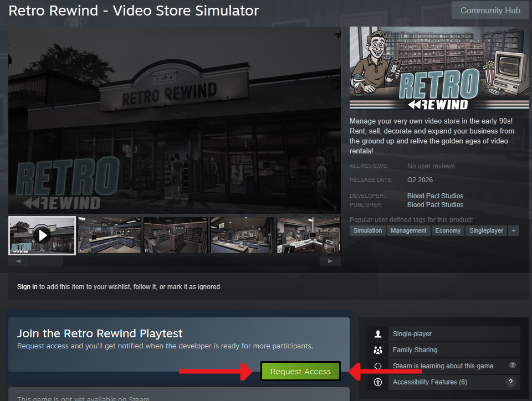532x401 pixels.
Task: Select the fourth screenshot thumbnail
Action: tap(242, 235)
